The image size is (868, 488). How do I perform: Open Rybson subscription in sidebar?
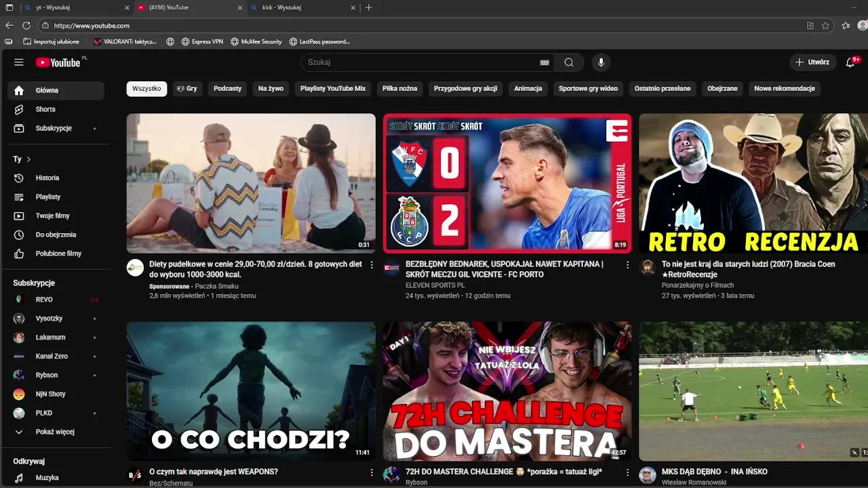coord(56,375)
